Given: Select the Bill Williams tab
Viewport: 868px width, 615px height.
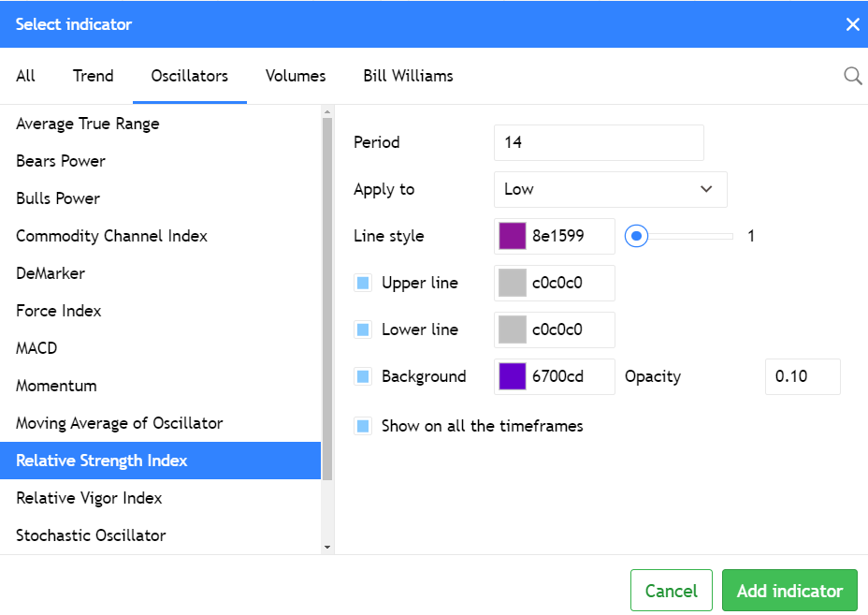Looking at the screenshot, I should click(x=408, y=76).
